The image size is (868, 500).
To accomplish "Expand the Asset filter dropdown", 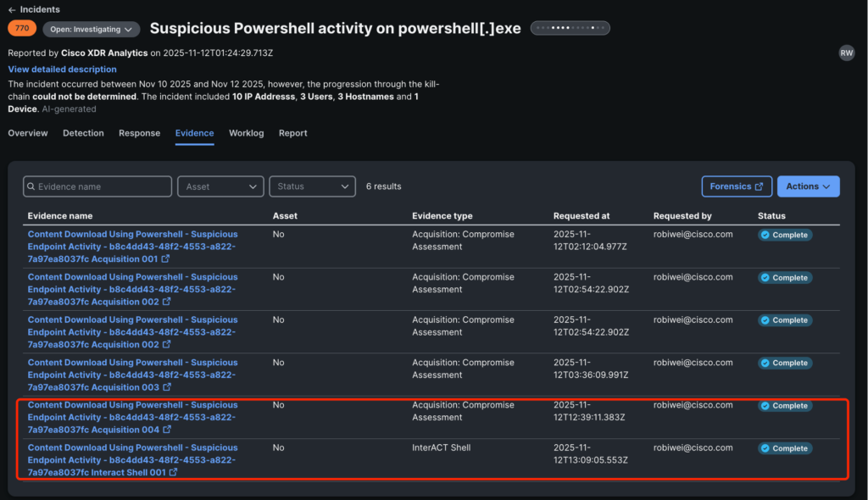I will click(220, 186).
